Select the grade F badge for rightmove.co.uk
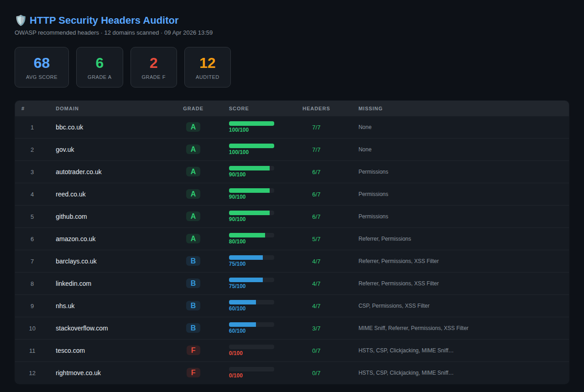 193,372
